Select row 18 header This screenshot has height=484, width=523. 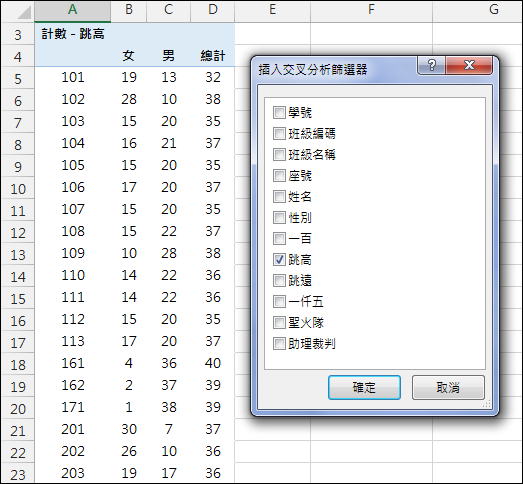click(18, 365)
